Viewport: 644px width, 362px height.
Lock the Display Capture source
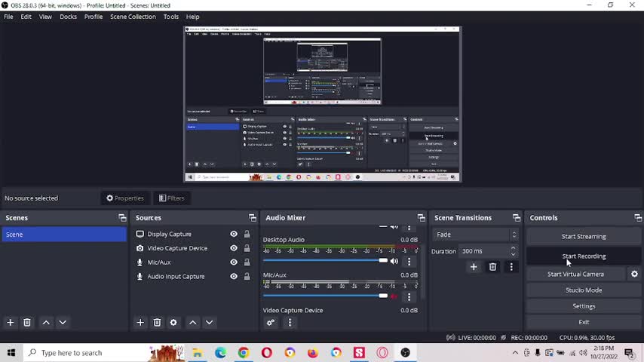247,234
